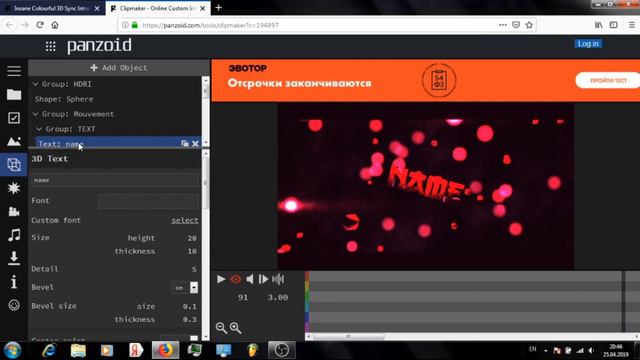Select 'Text: name' row
This screenshot has width=640, height=360.
click(118, 143)
